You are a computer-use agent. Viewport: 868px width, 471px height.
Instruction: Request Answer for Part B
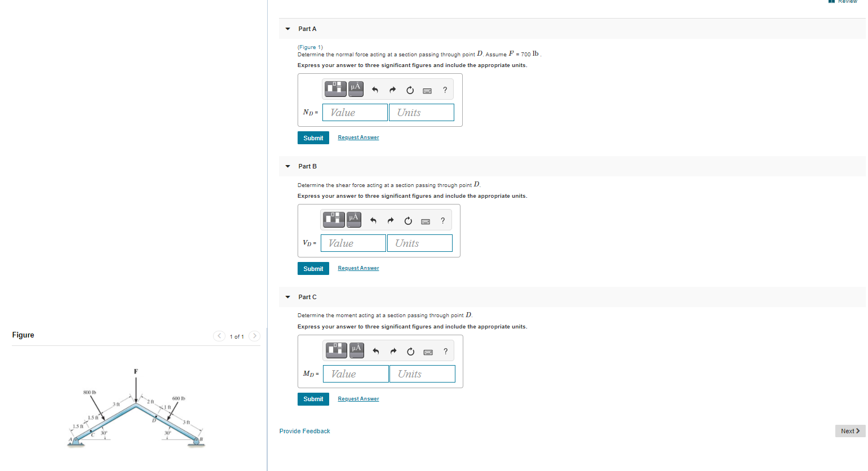point(358,268)
